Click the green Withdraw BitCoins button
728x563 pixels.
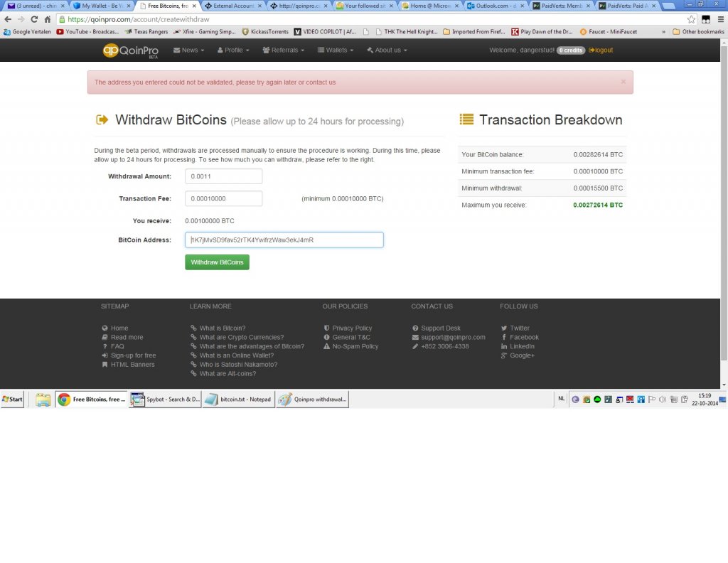pyautogui.click(x=217, y=262)
